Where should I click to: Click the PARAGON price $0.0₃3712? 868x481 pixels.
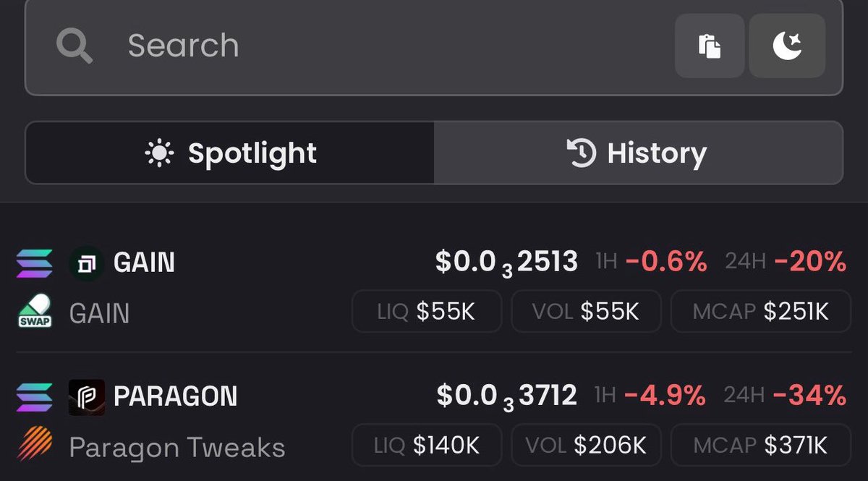click(x=507, y=396)
